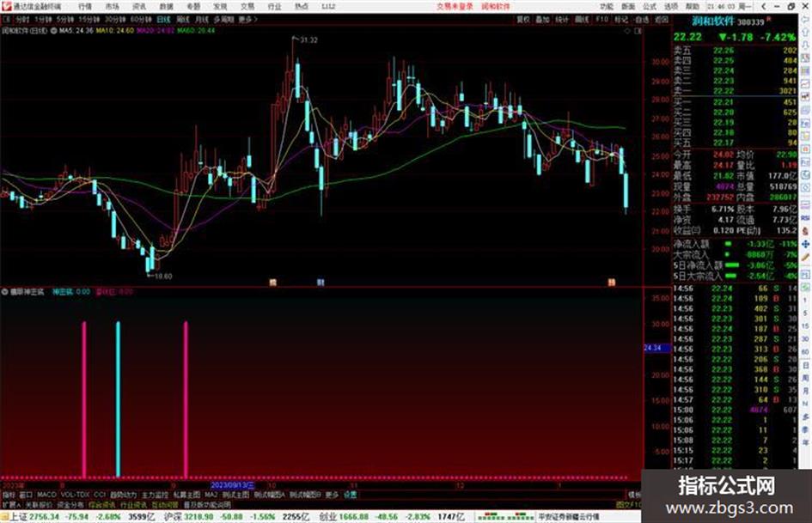Open the 关联报价 tab
This screenshot has width=812, height=523.
click(x=39, y=504)
